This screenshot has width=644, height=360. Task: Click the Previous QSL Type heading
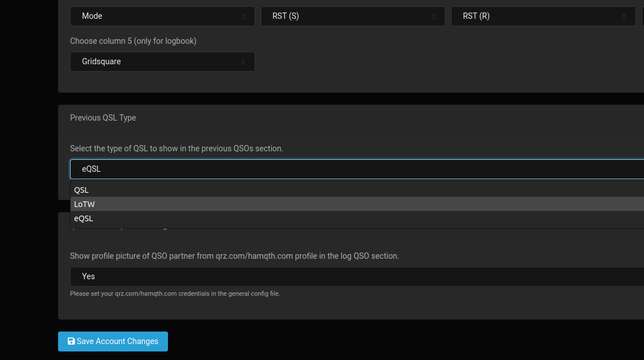tap(103, 118)
